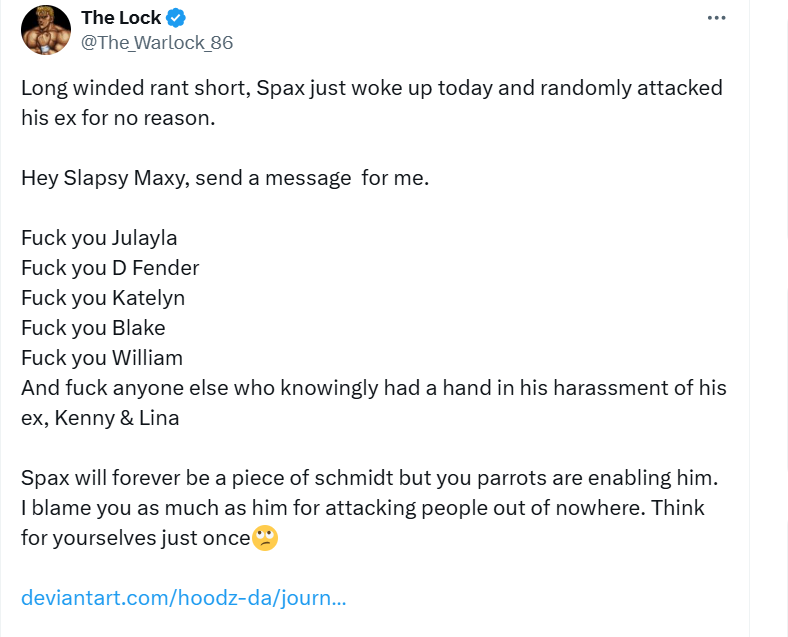788x637 pixels.
Task: Click the line mentioning D Fender
Action: [x=110, y=268]
